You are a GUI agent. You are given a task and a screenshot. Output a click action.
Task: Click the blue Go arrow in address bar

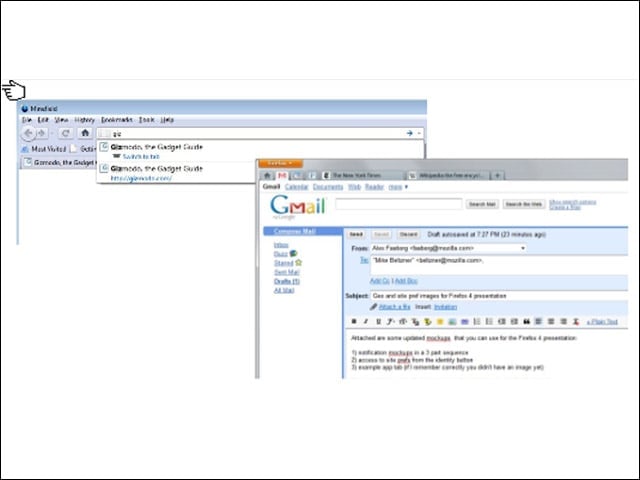click(x=409, y=133)
